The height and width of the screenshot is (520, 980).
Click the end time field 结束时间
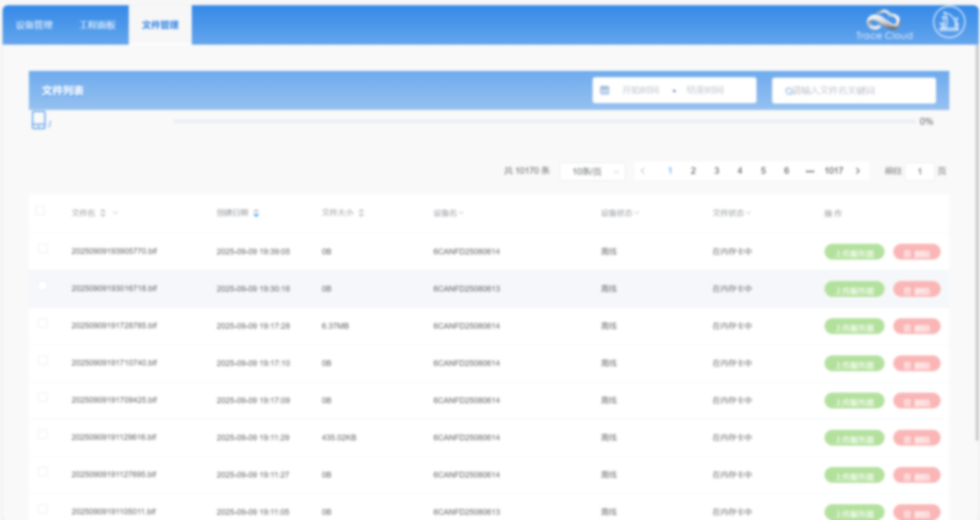pyautogui.click(x=705, y=91)
